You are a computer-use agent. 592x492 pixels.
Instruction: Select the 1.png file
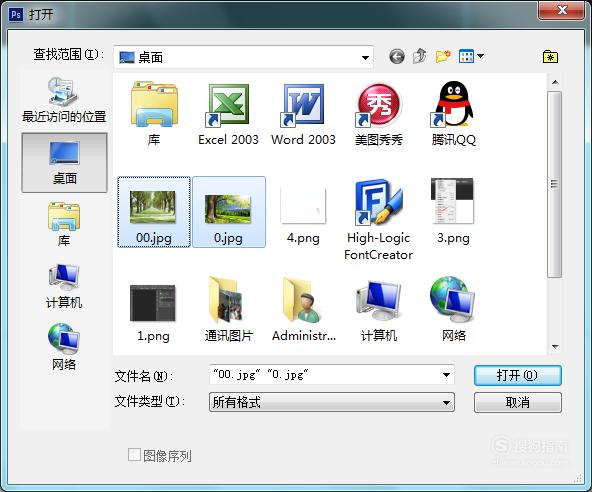[153, 313]
